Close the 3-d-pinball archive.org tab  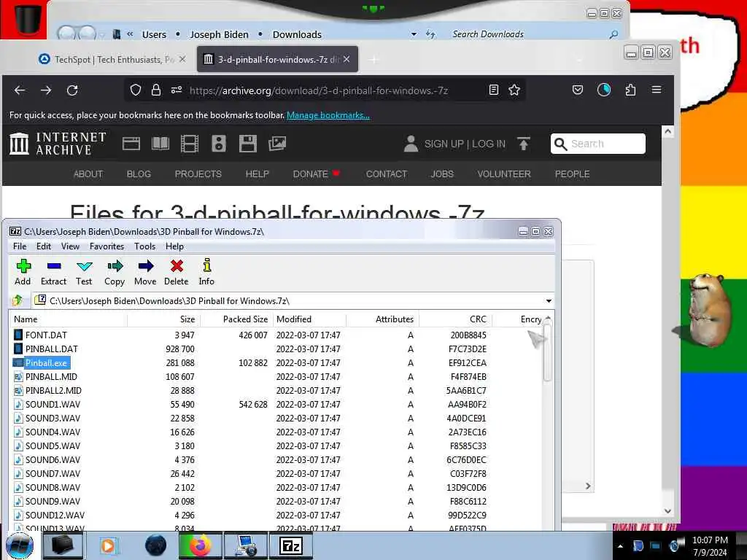[347, 59]
